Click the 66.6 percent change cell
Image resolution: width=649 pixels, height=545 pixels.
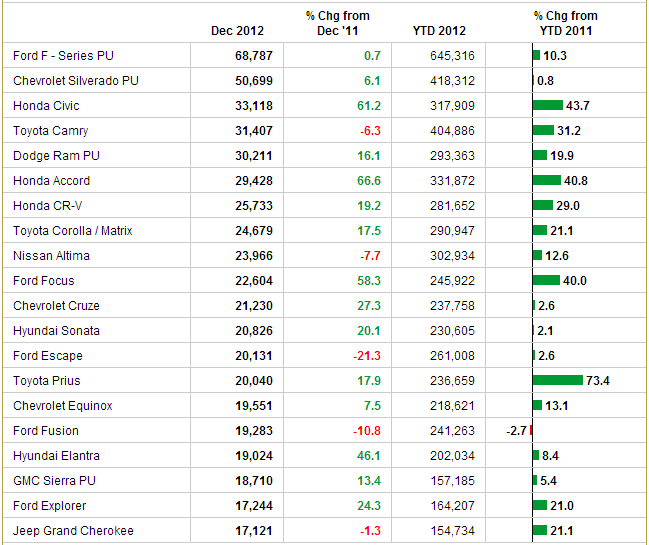tap(369, 181)
